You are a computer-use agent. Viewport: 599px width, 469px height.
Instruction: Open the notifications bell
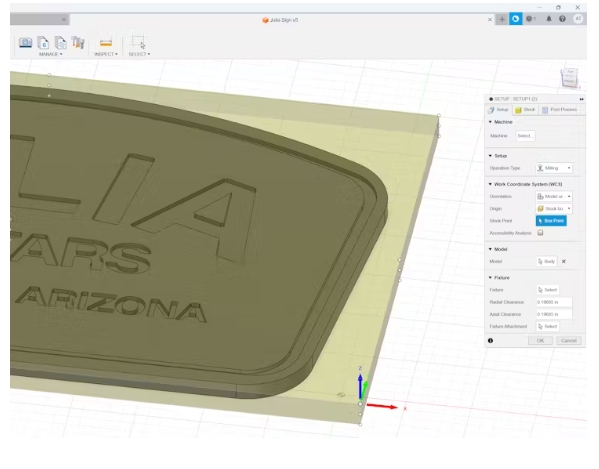click(549, 19)
